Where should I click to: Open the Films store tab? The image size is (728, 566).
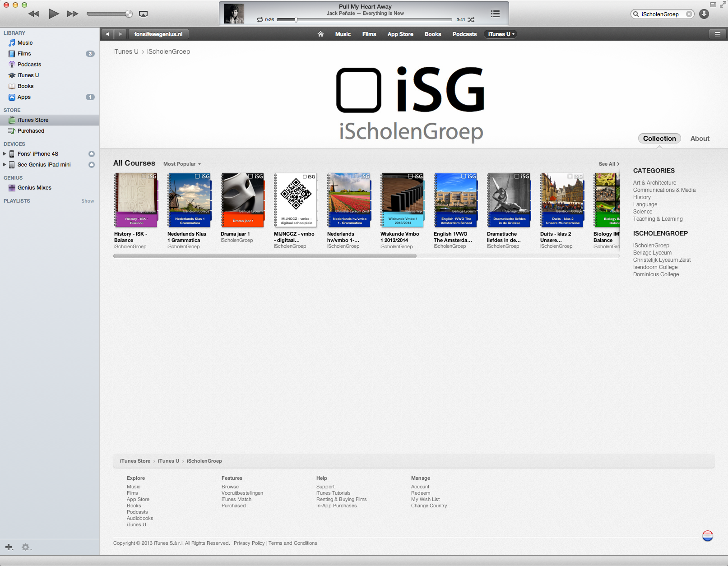(x=369, y=34)
